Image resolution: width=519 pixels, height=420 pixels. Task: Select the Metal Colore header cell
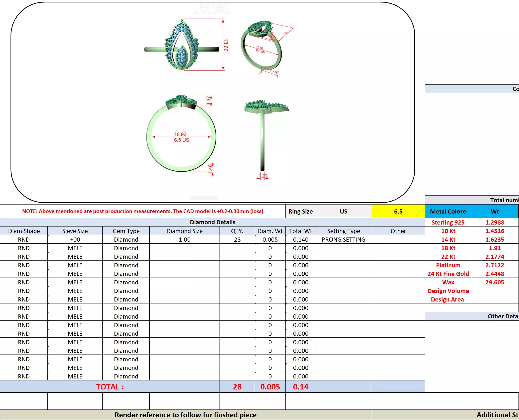pos(448,211)
